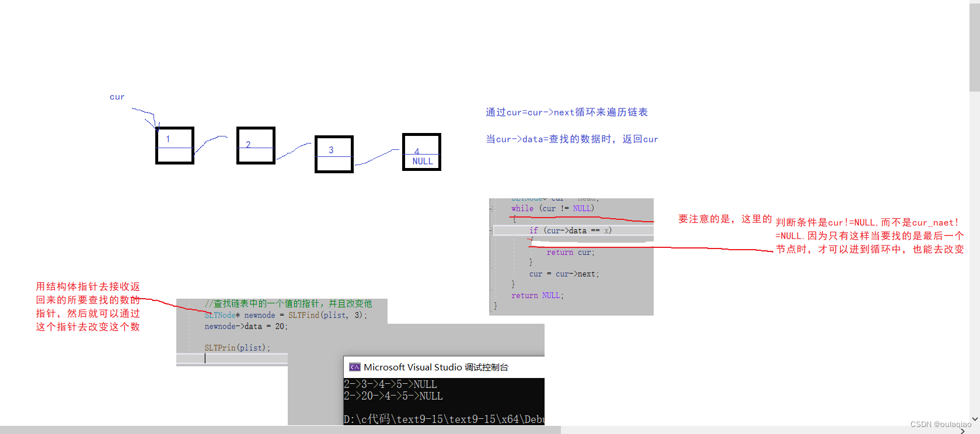
Task: Select the linked list node numbered 1
Action: point(175,145)
